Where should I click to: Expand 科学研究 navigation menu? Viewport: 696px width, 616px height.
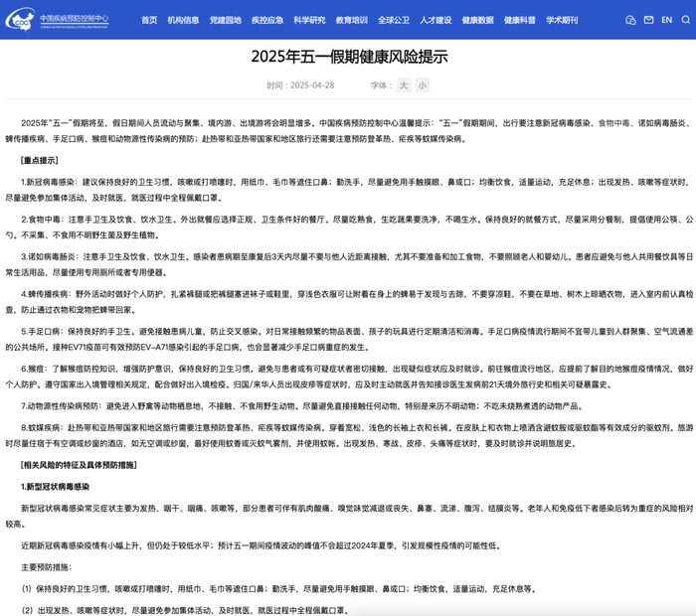[309, 20]
